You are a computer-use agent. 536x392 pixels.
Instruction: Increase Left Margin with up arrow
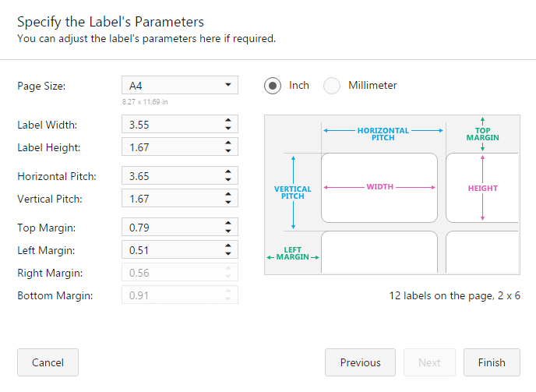[227, 246]
